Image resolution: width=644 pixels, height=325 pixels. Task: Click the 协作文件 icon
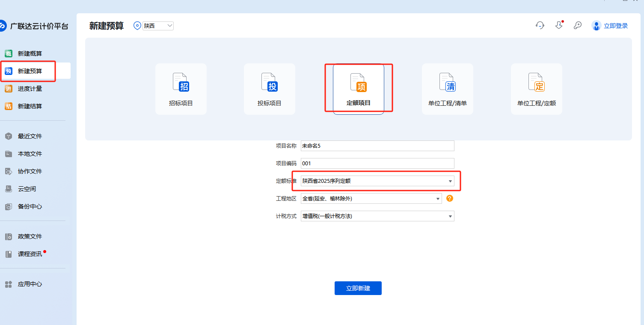coord(9,171)
